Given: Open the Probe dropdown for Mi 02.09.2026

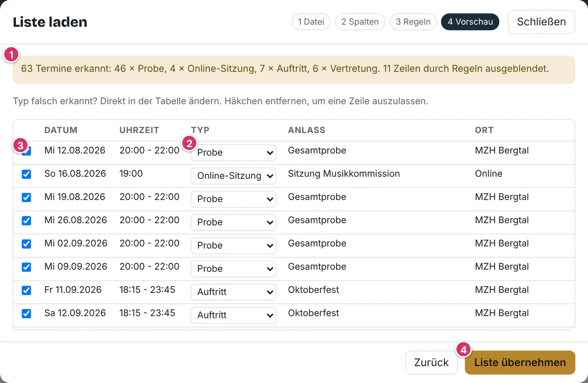Looking at the screenshot, I should (x=233, y=245).
